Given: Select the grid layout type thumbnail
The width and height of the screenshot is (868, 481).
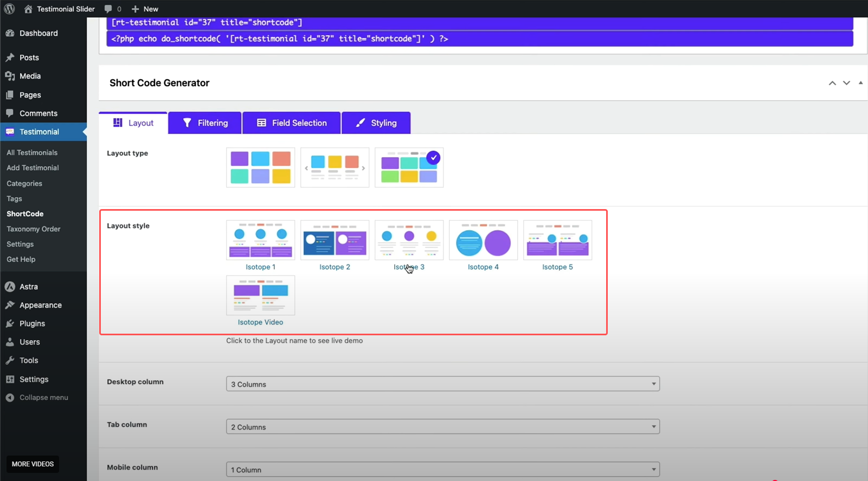Looking at the screenshot, I should 260,167.
